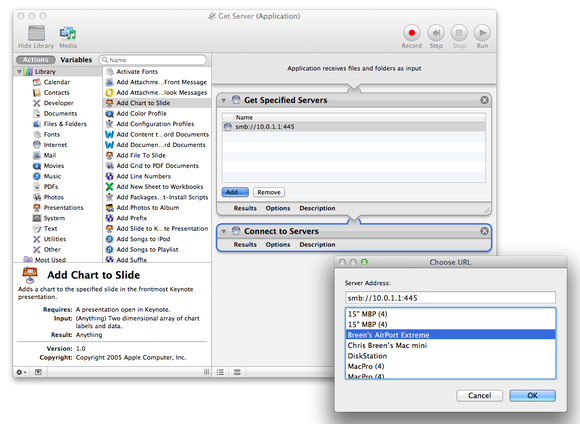Select DiskStation in server list
Viewport: 580px width, 424px height.
451,356
